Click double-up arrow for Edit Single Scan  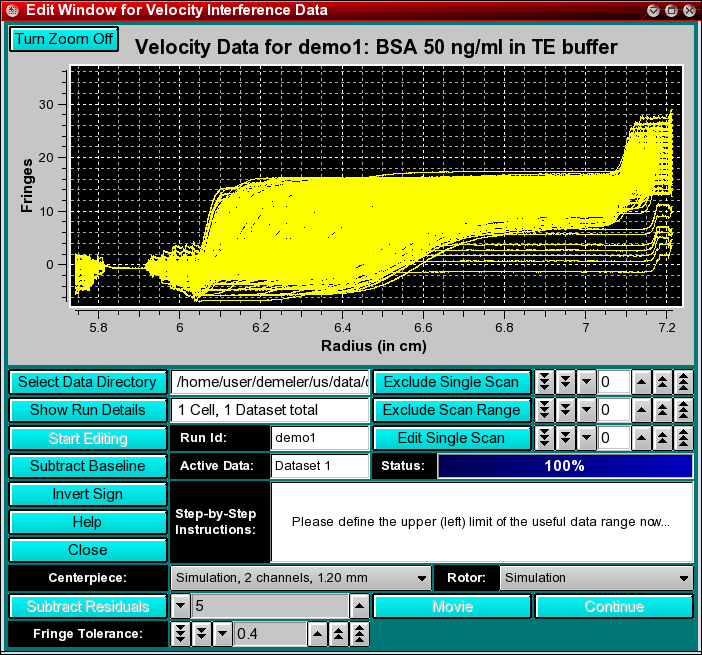click(x=663, y=438)
